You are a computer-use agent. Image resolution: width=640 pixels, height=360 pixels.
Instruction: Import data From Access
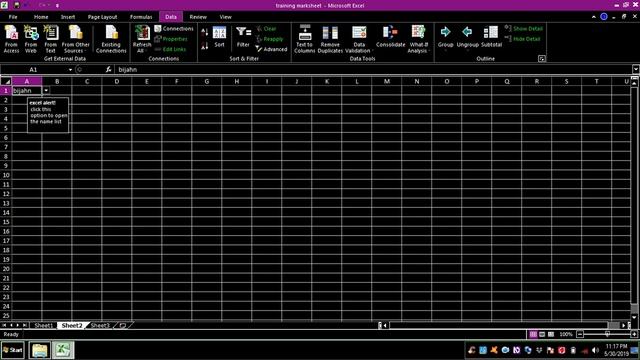click(11, 39)
